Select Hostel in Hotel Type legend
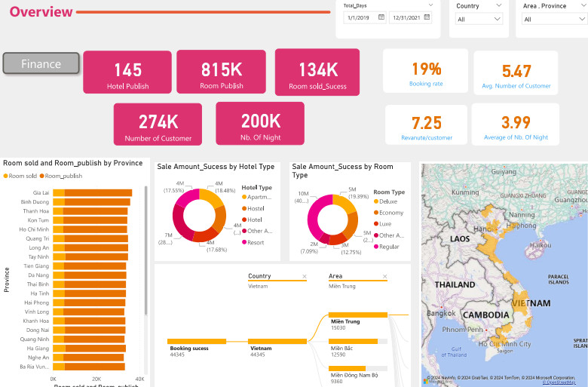 [253, 208]
